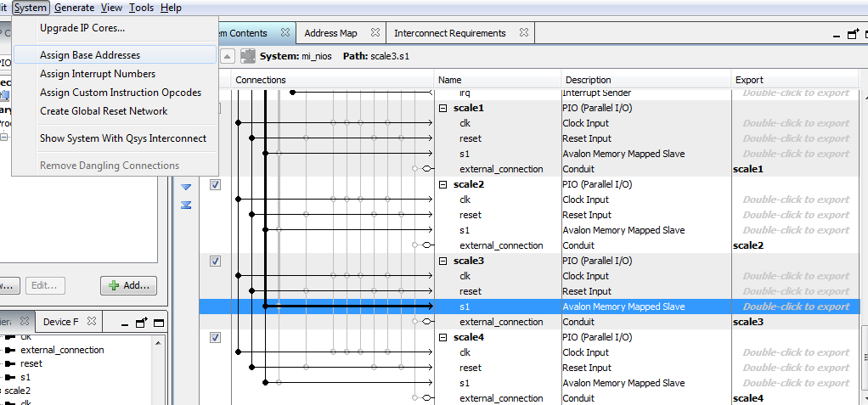Click the blue move-down arrow icon
Screen dimensions: 868x405
[x=186, y=187]
